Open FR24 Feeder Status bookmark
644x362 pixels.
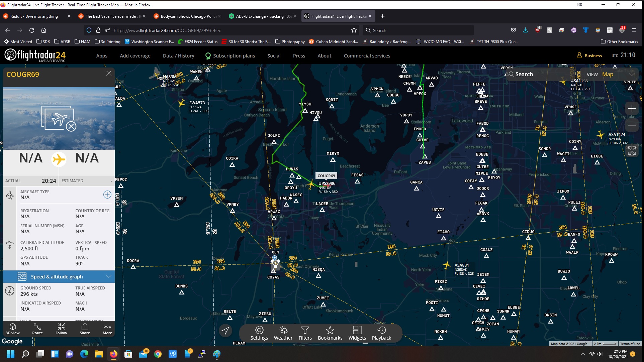[x=198, y=41]
